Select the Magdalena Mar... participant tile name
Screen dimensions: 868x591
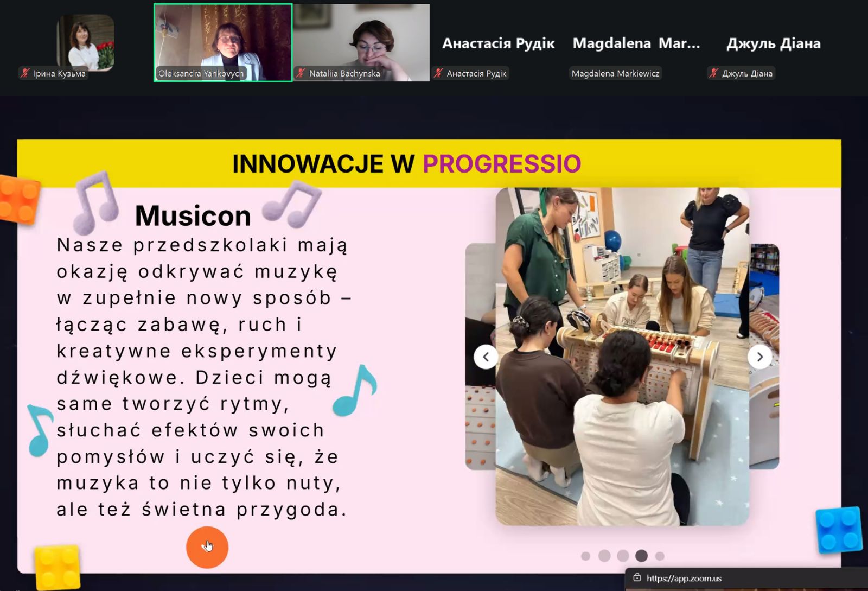[x=636, y=43]
